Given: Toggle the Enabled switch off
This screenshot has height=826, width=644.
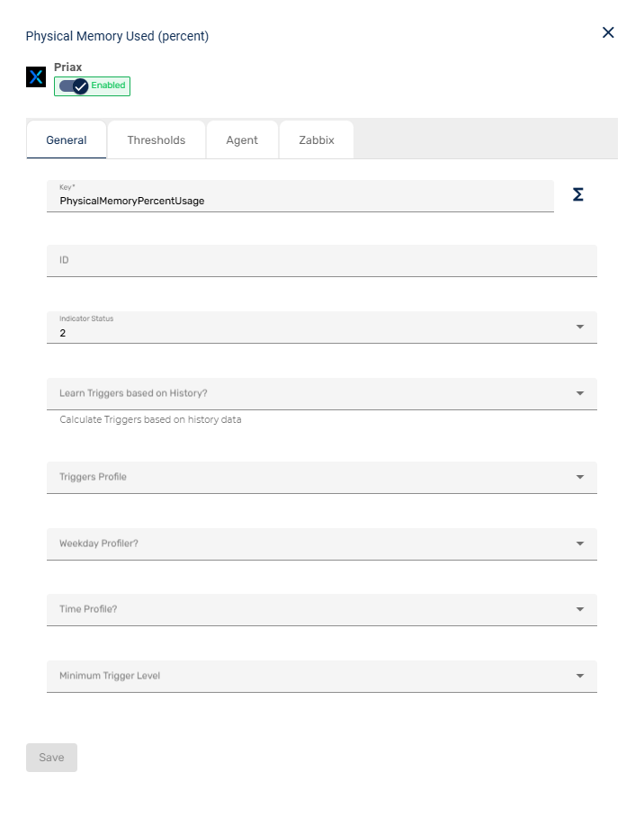Looking at the screenshot, I should pos(74,86).
